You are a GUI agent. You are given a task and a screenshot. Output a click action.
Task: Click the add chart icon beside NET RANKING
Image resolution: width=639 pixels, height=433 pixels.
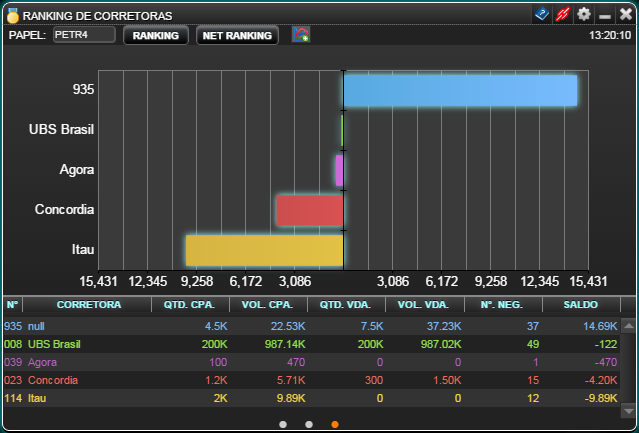pos(301,35)
